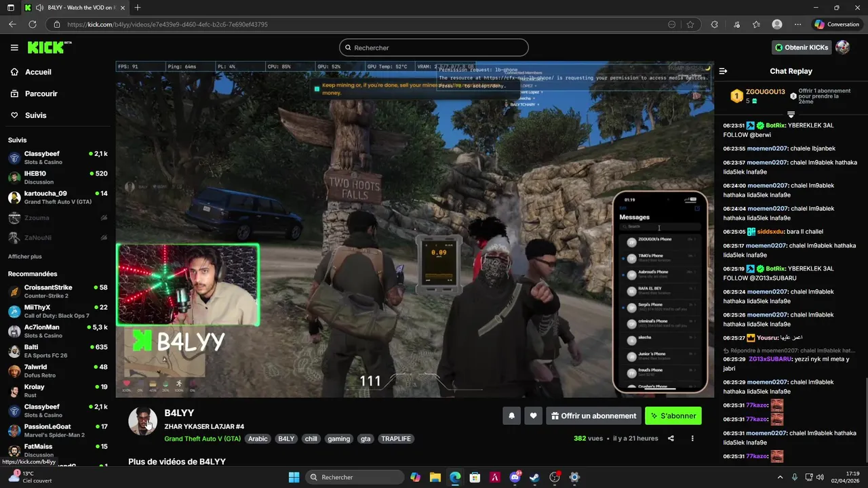868x488 pixels.
Task: Go back in the browser
Action: coord(12,24)
